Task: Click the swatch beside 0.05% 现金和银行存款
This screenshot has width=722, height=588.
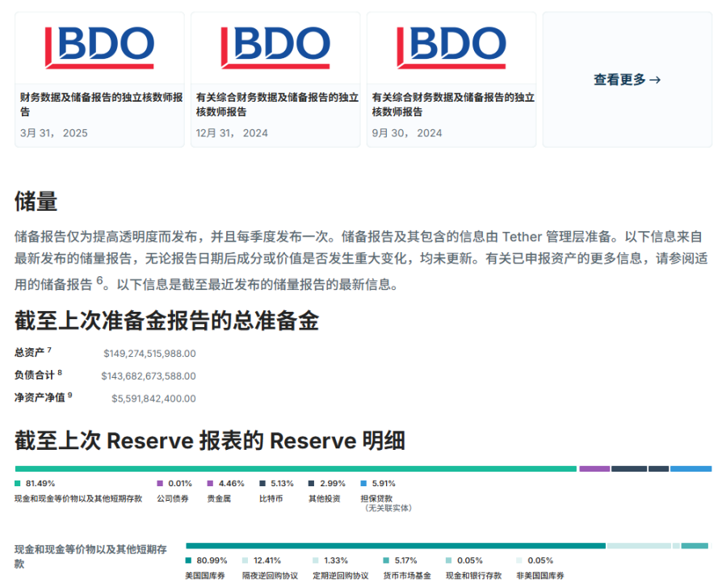Action: 448,561
